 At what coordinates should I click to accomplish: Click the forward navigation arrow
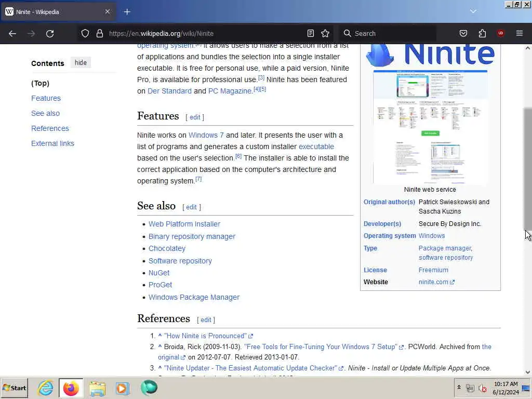31,34
